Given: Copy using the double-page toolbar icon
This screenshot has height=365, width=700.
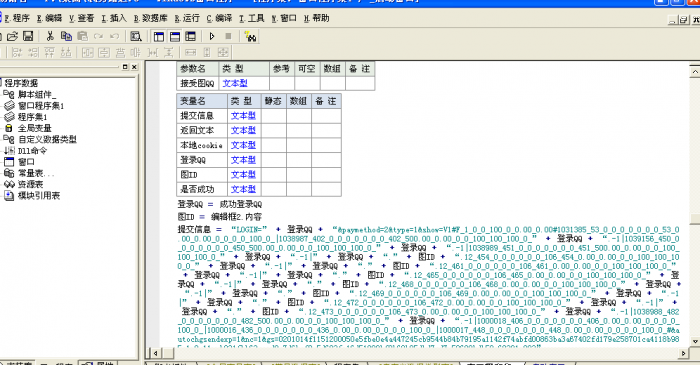Looking at the screenshot, I should point(66,37).
